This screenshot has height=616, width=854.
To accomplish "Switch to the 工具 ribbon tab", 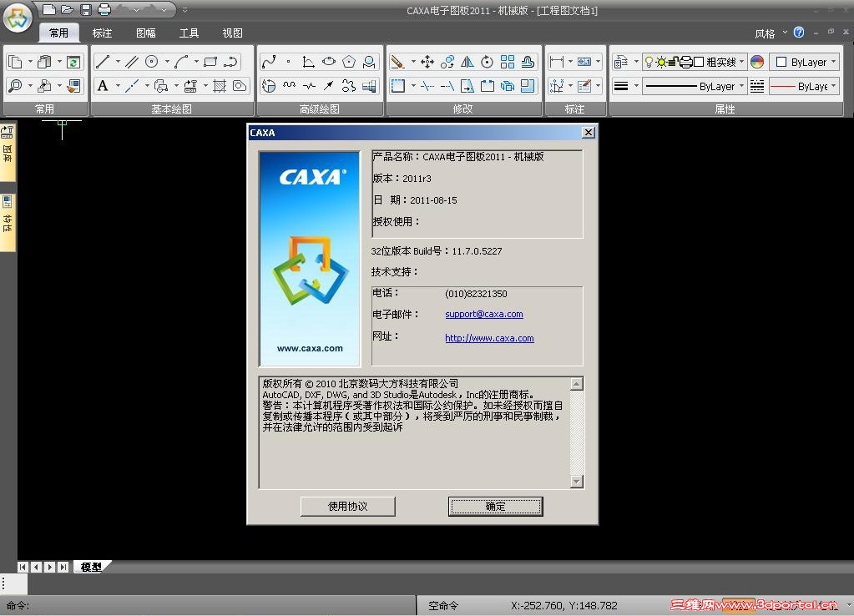I will click(189, 33).
